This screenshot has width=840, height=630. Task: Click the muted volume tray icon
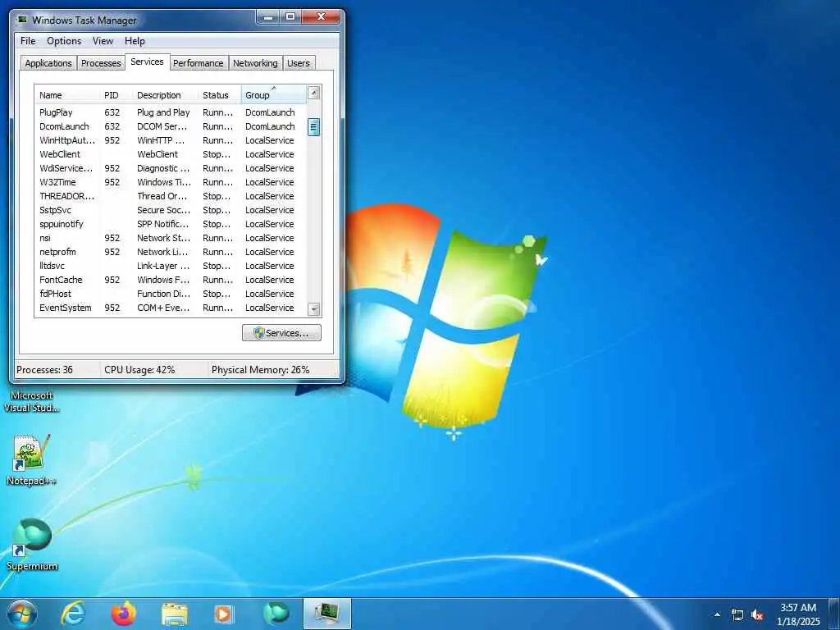pyautogui.click(x=757, y=615)
